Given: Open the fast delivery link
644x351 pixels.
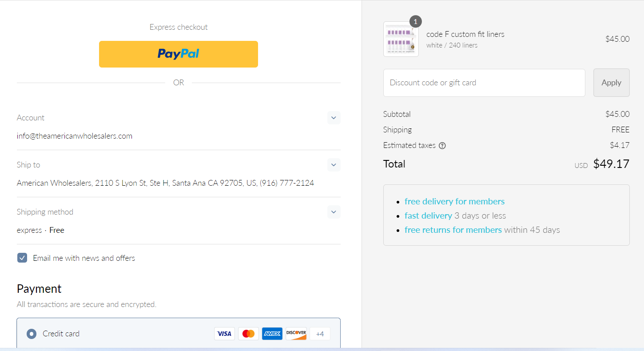Looking at the screenshot, I should tap(428, 215).
